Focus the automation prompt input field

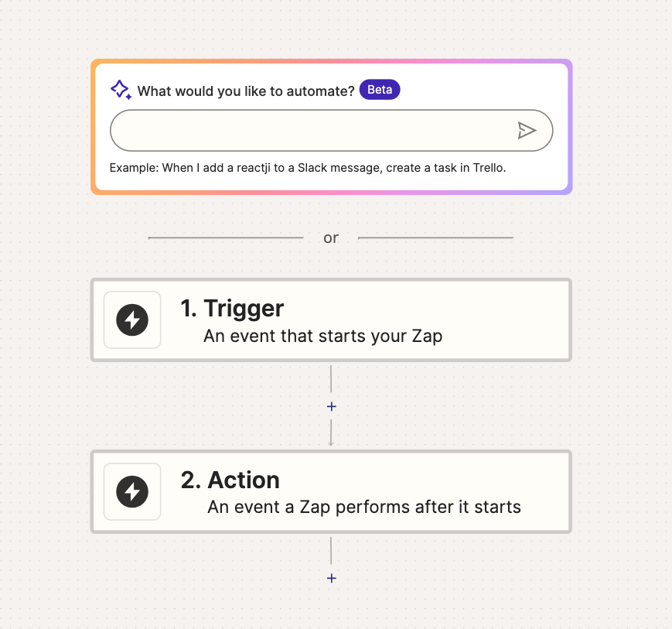[x=309, y=130]
